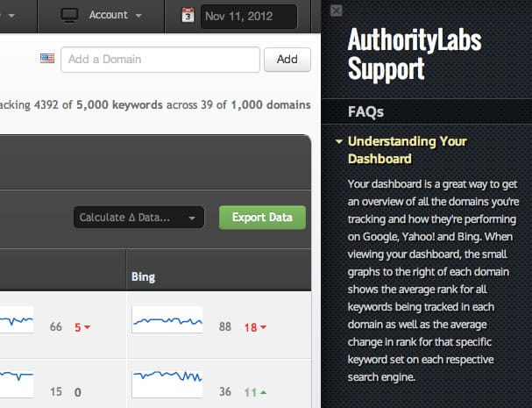
Task: Open the first row Bing rank sparkline
Action: click(167, 319)
